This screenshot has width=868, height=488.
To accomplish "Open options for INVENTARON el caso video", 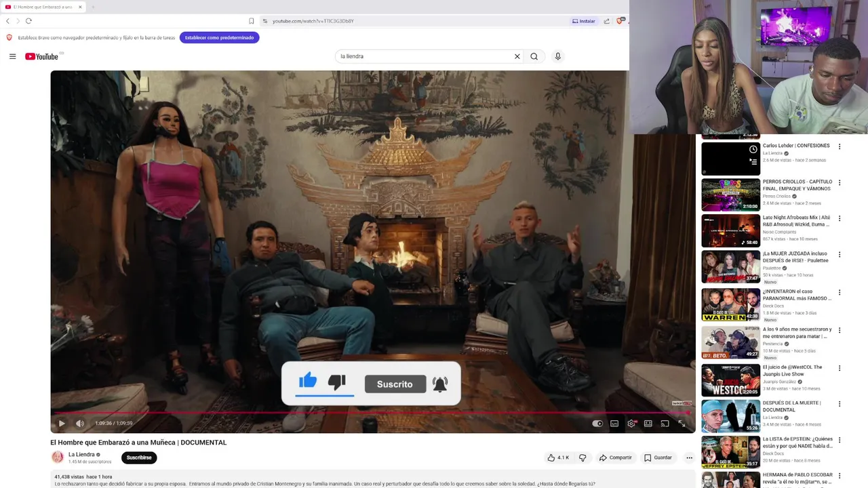I will (840, 292).
